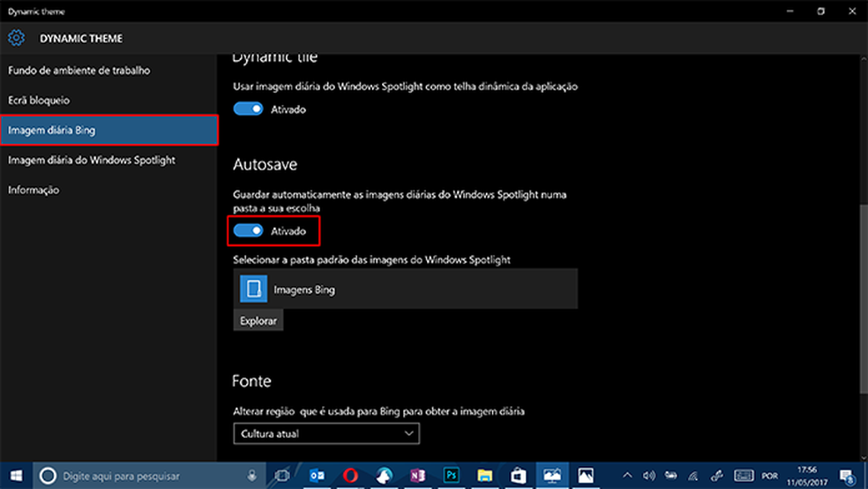Click network wifi tray icon

click(693, 476)
